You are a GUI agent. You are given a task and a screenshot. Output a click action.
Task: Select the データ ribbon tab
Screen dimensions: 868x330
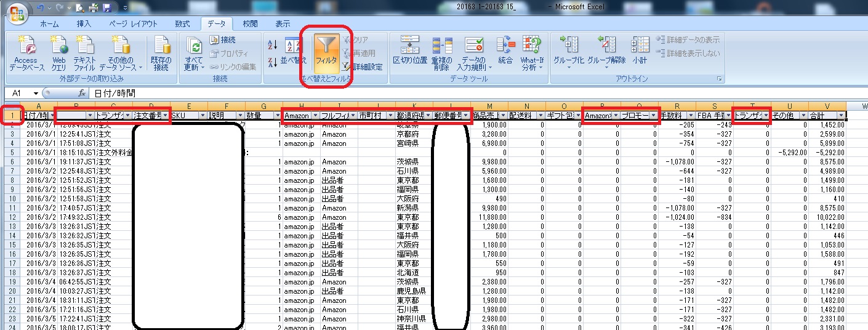click(217, 24)
